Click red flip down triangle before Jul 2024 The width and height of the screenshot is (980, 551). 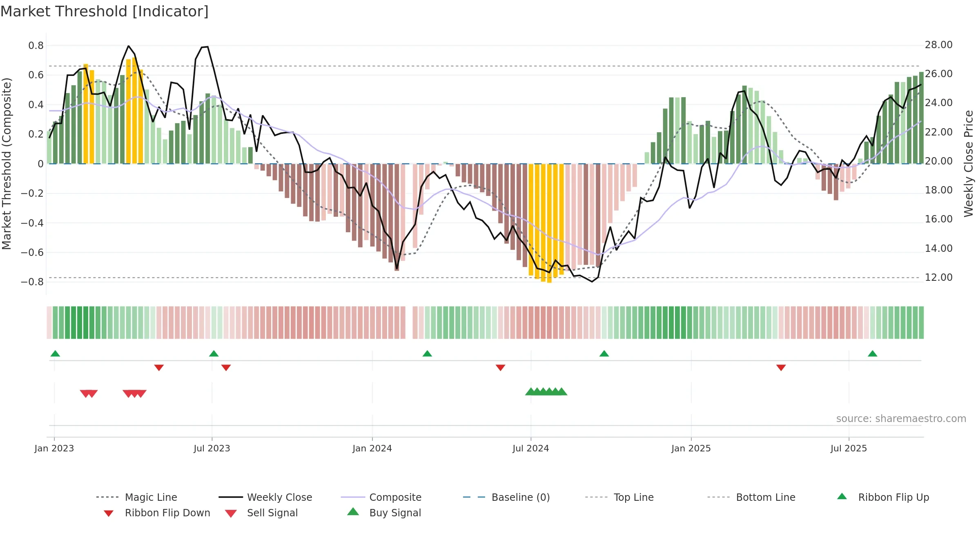point(500,368)
